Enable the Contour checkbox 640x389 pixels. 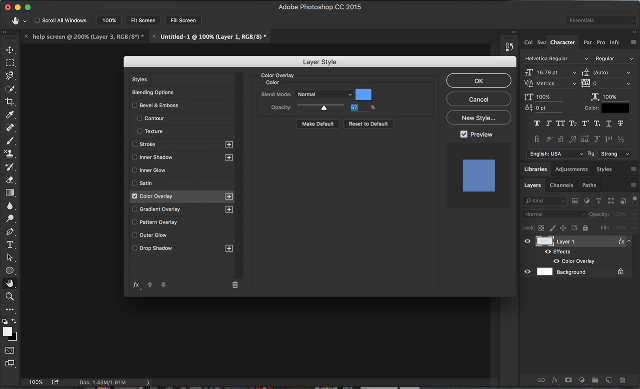[x=140, y=118]
